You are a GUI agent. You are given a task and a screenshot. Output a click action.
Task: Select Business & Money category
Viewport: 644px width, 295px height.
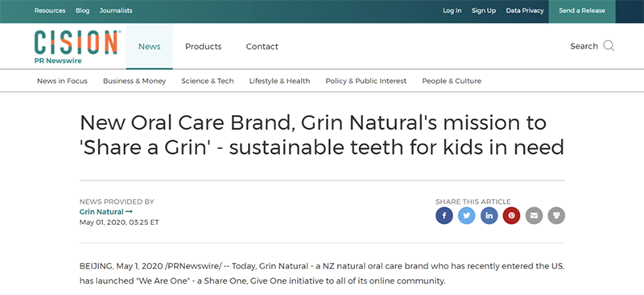(x=134, y=81)
